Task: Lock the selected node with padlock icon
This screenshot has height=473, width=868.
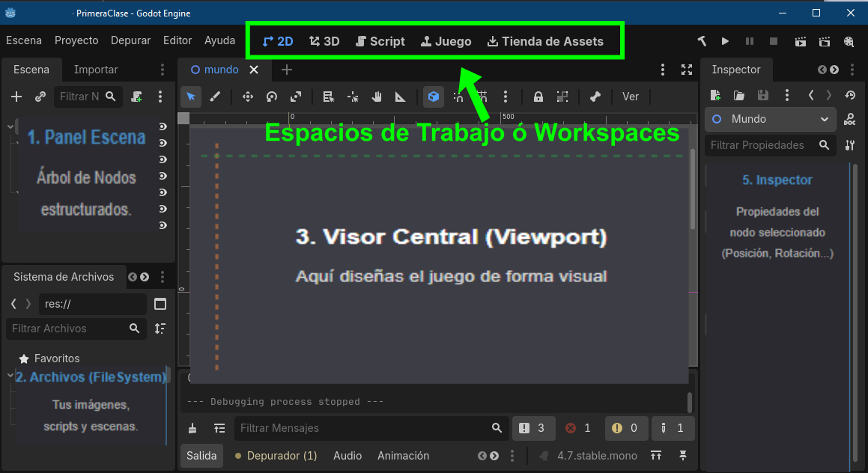Action: click(538, 97)
